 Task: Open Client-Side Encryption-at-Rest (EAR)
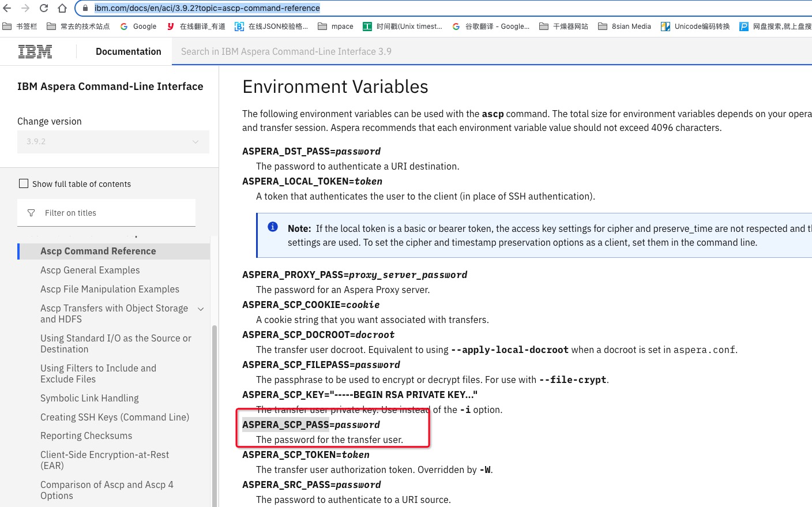click(104, 460)
